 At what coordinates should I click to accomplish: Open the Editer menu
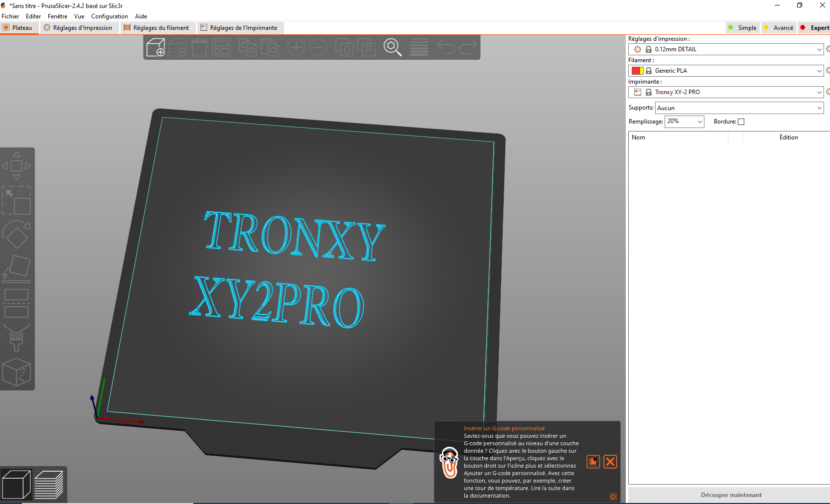[33, 16]
